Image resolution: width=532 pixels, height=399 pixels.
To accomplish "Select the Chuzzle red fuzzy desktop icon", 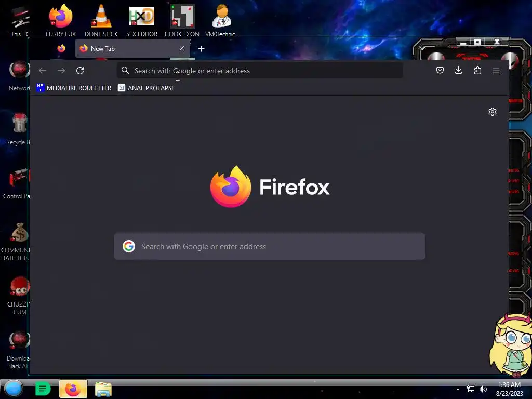I will point(18,296).
